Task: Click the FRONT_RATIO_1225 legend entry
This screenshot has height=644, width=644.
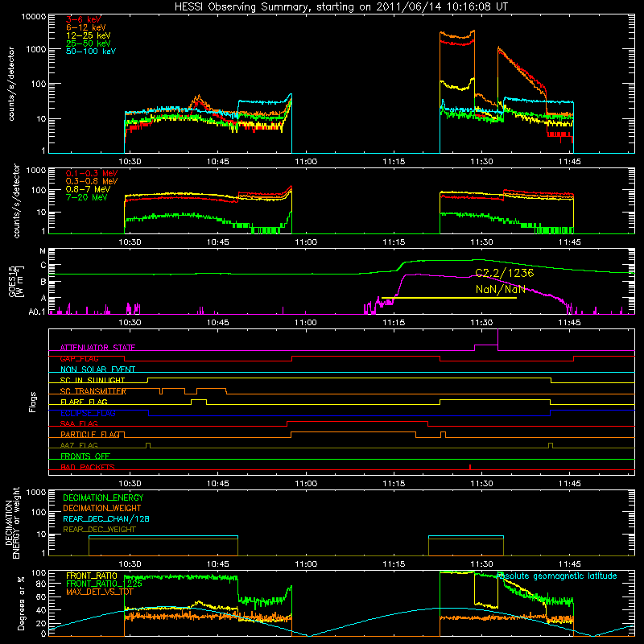Action: click(104, 584)
